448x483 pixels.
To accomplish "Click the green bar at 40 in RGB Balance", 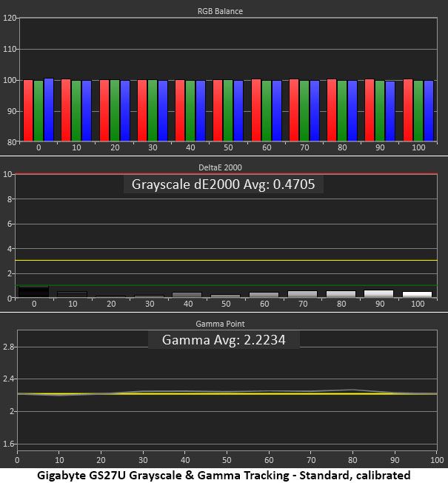I will (x=190, y=111).
